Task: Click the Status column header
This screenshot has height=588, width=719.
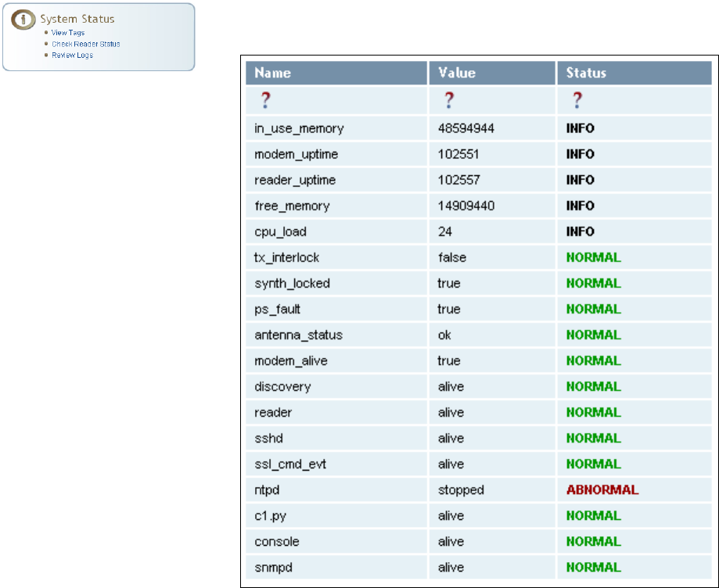Action: click(635, 73)
